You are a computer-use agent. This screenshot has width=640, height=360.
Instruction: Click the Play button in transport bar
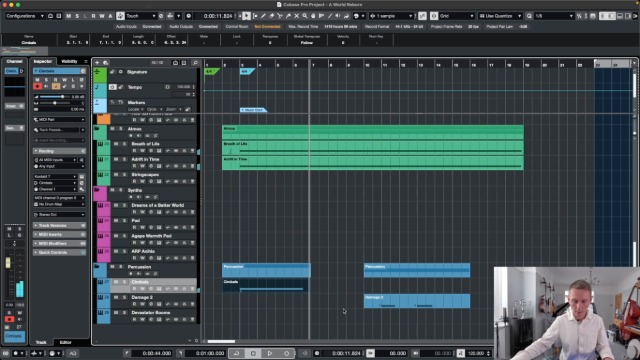[x=270, y=353]
